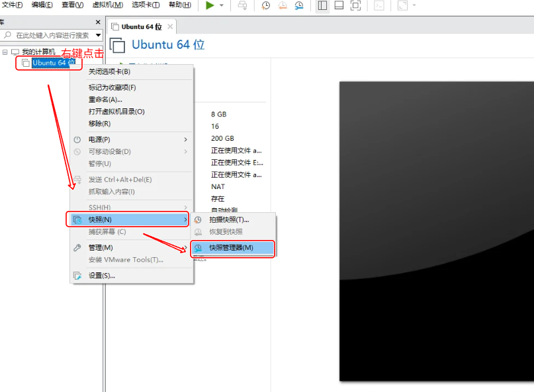Click the power icon beside 电源(P)
The height and width of the screenshot is (392, 534).
pos(77,139)
